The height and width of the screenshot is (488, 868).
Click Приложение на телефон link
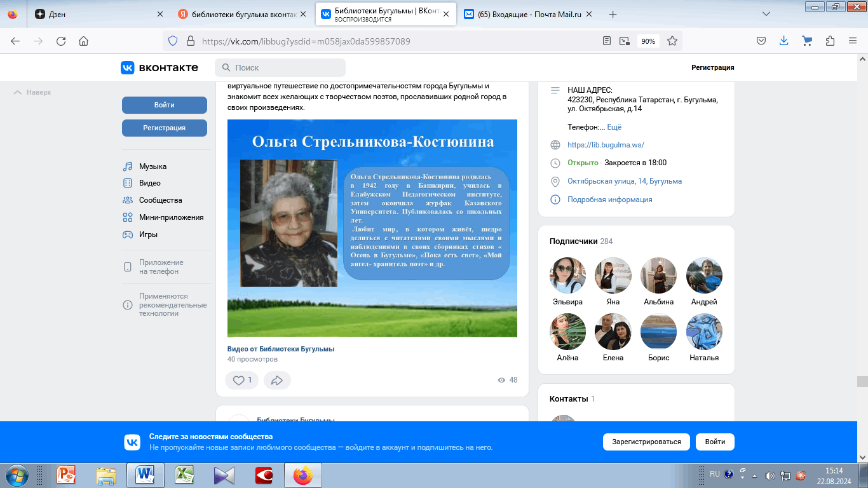click(153, 267)
